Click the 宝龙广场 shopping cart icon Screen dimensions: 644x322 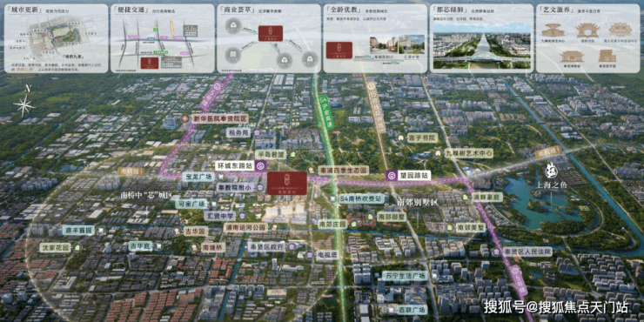point(221,177)
